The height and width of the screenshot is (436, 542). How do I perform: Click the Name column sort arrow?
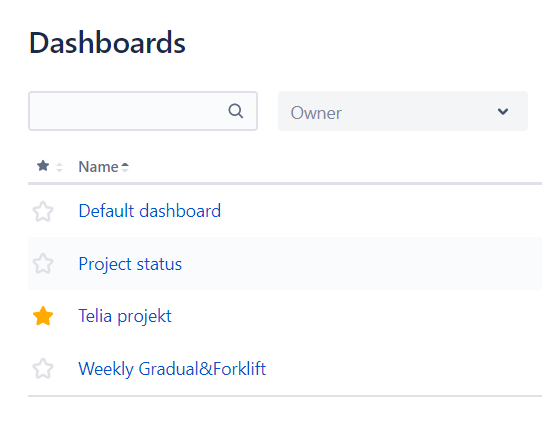[x=125, y=167]
